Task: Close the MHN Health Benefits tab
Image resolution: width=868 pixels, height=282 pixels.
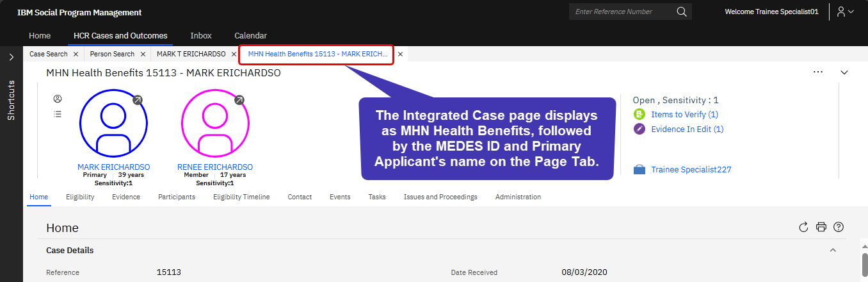Action: 400,54
